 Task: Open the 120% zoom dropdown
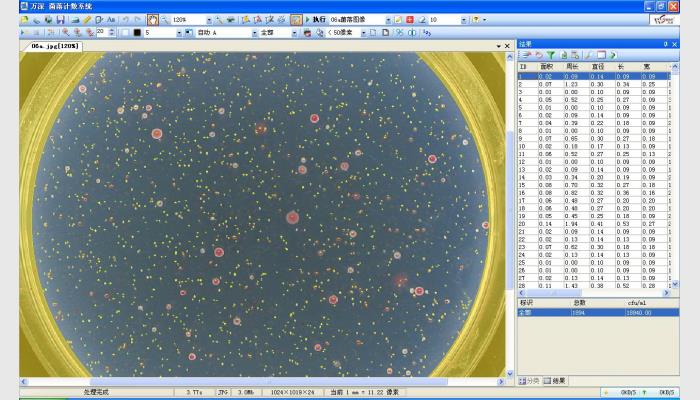click(x=208, y=19)
